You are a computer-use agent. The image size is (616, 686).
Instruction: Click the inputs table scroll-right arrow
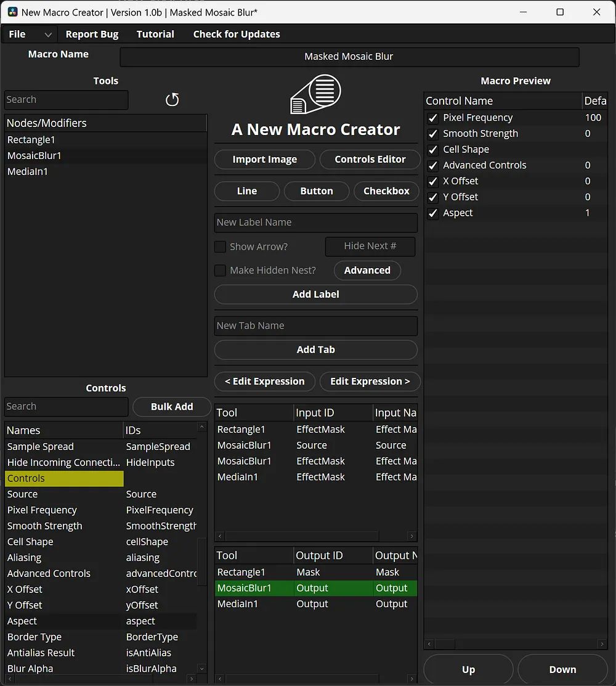[411, 536]
